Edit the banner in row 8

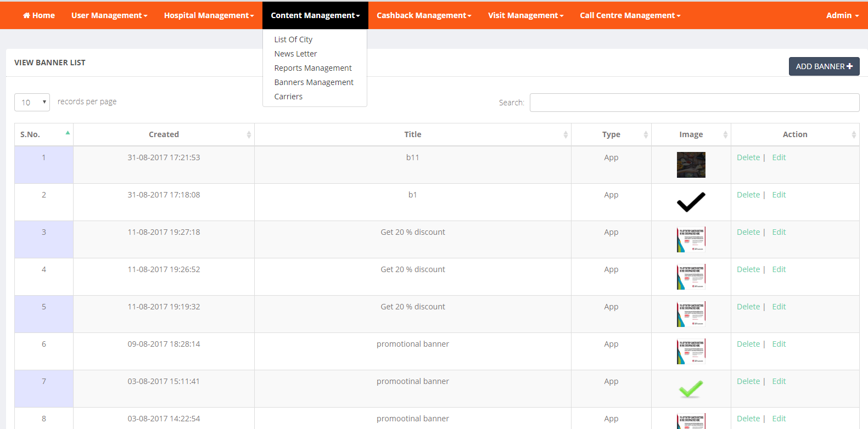(779, 419)
